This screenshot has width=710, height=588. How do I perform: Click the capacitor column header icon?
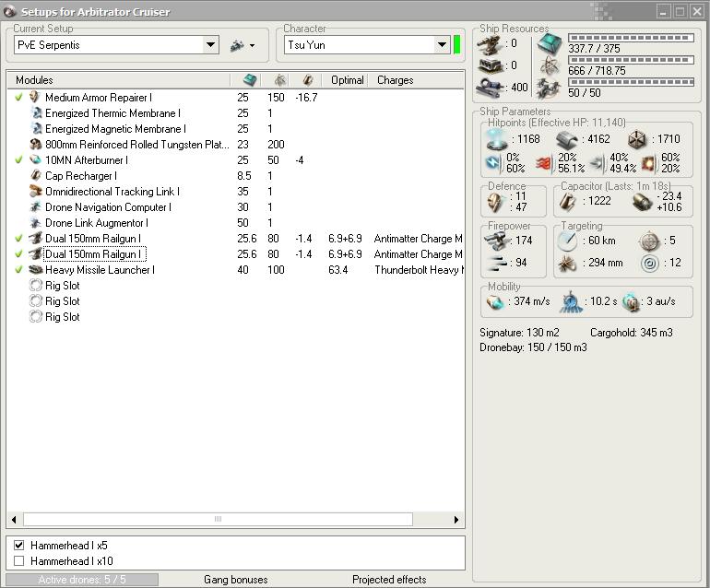(308, 80)
